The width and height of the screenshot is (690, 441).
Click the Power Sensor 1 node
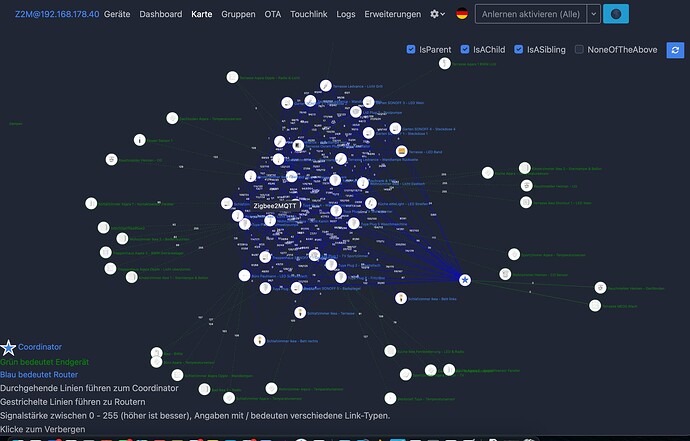pyautogui.click(x=139, y=140)
